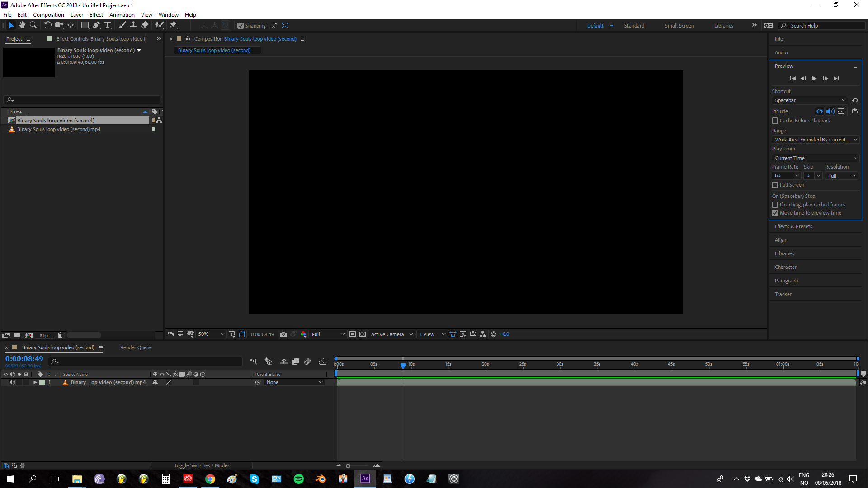Select the Shape tool in toolbar

[84, 26]
